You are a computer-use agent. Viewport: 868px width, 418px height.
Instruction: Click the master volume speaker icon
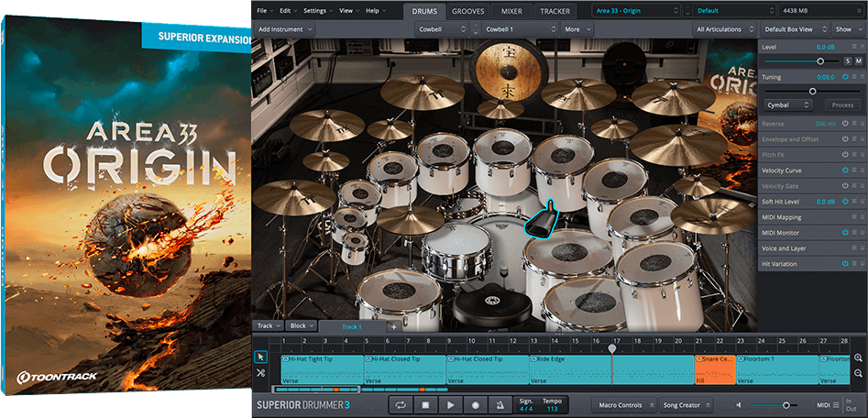pyautogui.click(x=739, y=405)
